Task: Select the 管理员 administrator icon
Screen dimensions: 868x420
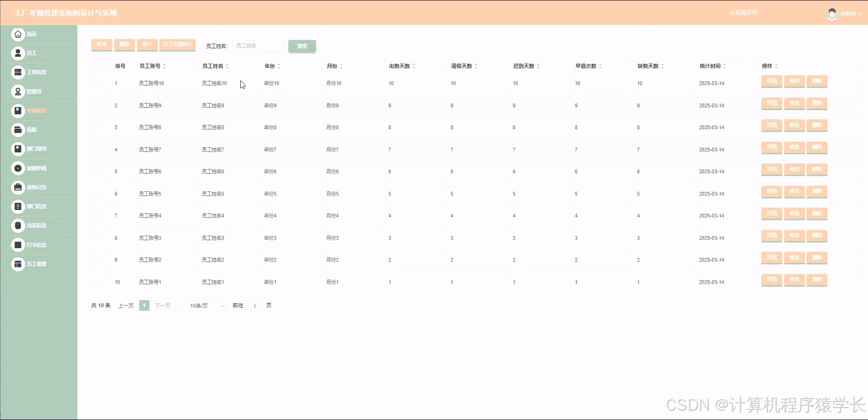Action: click(18, 91)
